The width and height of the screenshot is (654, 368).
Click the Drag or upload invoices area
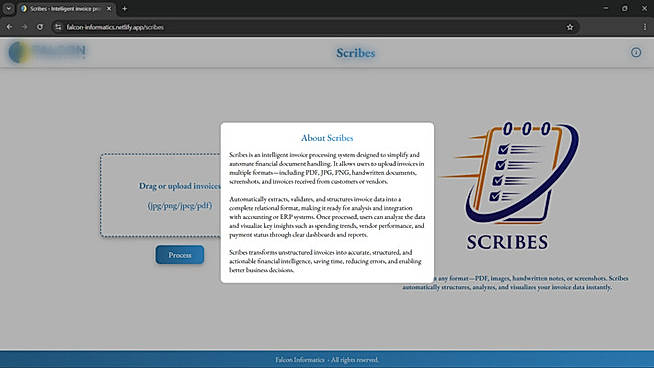pos(161,196)
